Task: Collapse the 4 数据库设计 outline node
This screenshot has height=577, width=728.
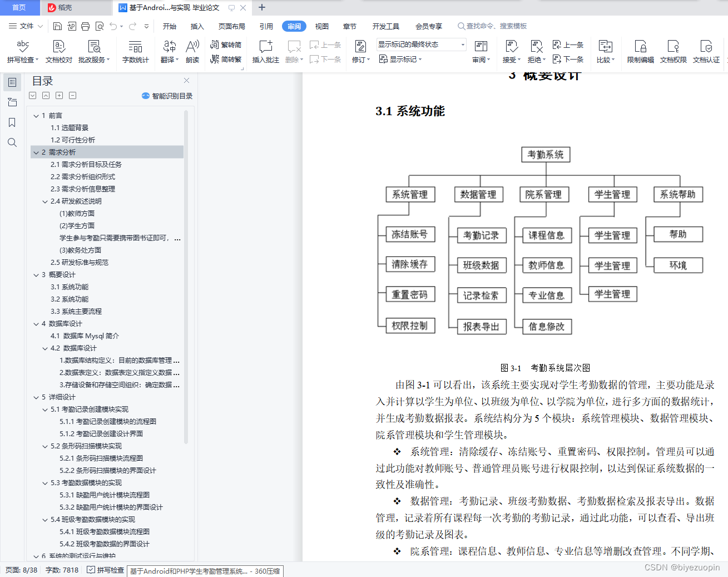Action: (36, 324)
